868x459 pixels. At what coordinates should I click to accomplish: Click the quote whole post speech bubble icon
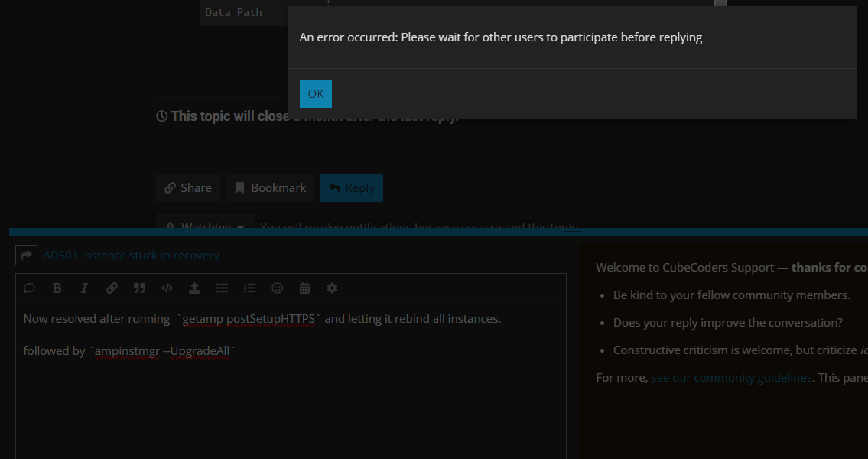coord(29,288)
